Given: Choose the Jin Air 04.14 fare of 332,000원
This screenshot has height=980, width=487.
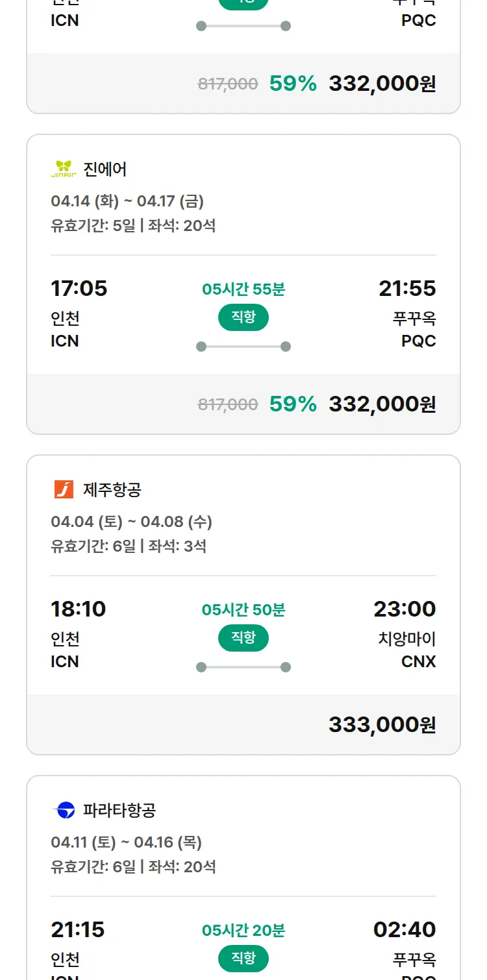Looking at the screenshot, I should 382,404.
